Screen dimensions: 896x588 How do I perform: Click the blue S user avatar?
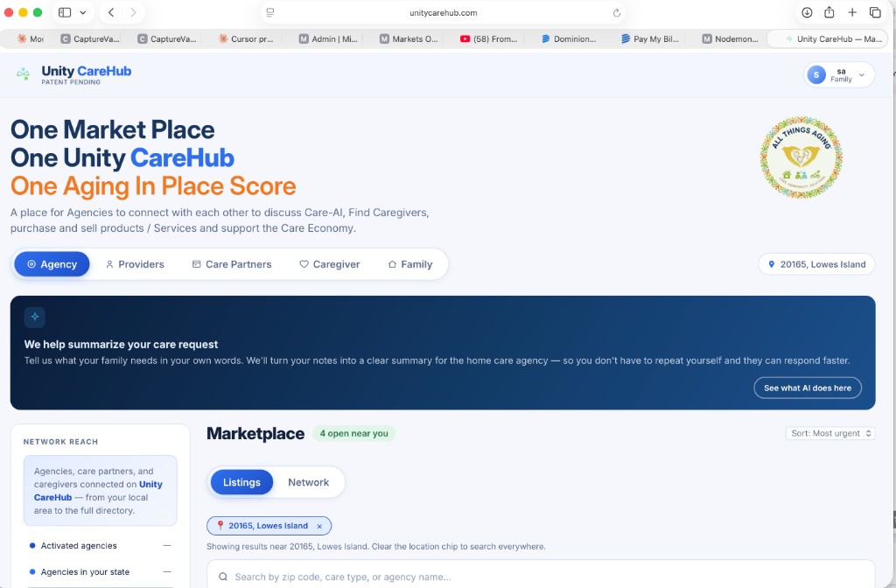(x=816, y=75)
